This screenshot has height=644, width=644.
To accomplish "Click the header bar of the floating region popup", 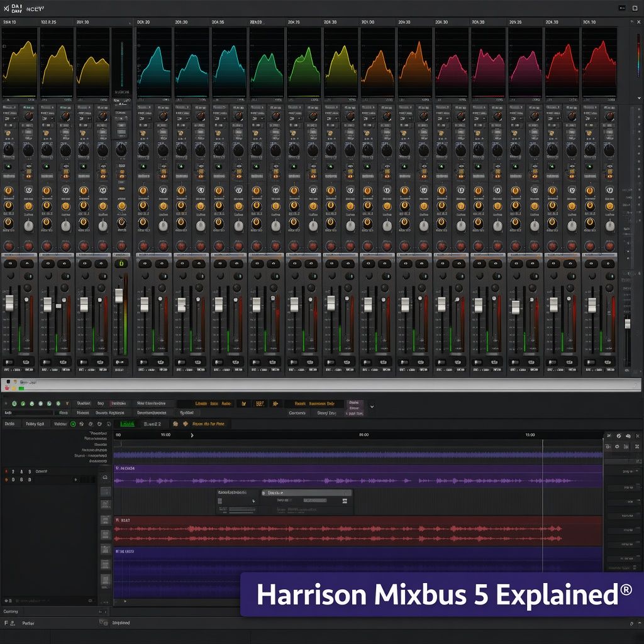I will coord(306,492).
